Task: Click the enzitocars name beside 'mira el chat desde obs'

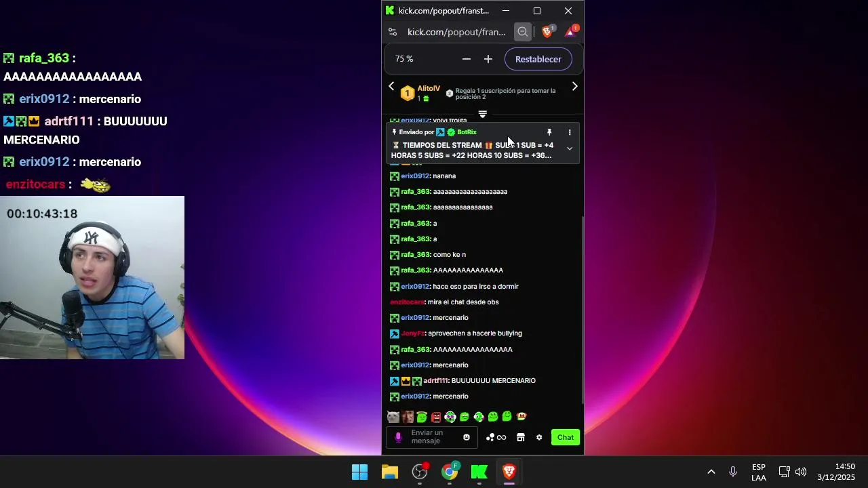Action: (408, 302)
